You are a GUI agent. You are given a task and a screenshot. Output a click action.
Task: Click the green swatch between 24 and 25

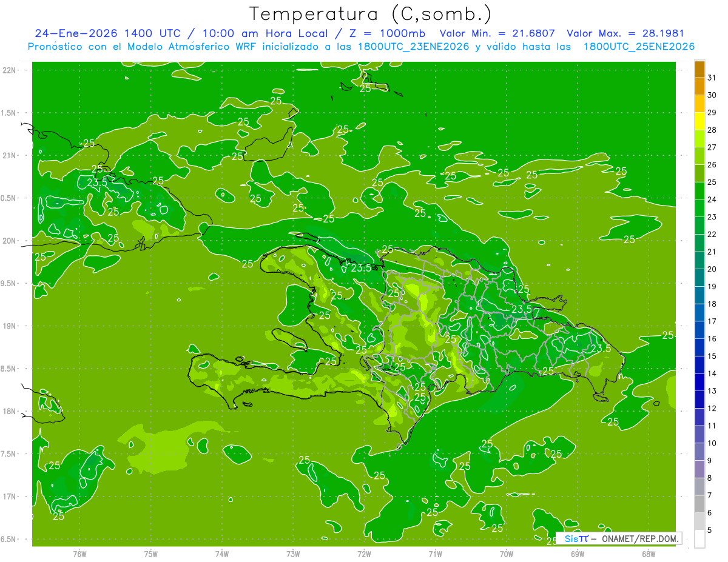point(699,191)
